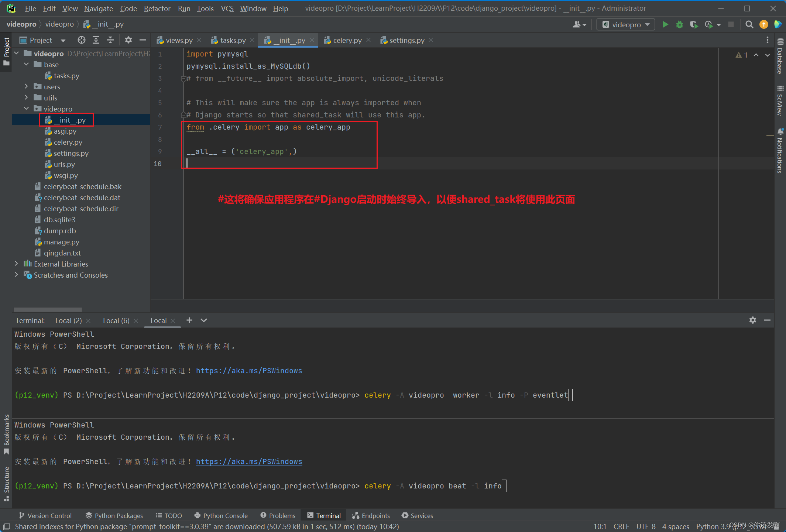Viewport: 786px width, 532px height.
Task: Run with Coverage shield icon
Action: pyautogui.click(x=694, y=25)
